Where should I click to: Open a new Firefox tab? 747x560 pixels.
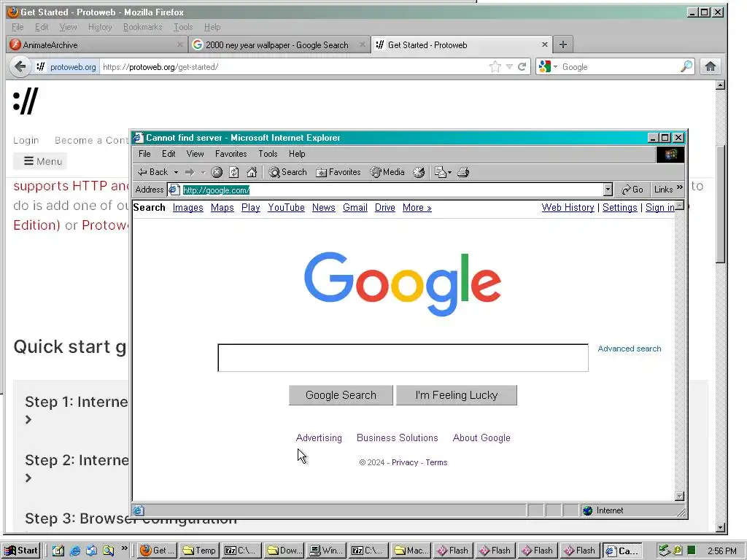click(562, 44)
